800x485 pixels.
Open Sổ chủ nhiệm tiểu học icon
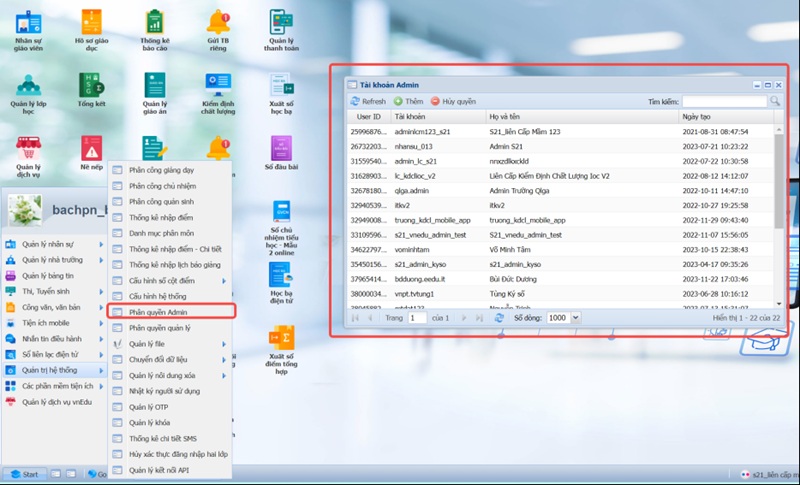coord(281,227)
